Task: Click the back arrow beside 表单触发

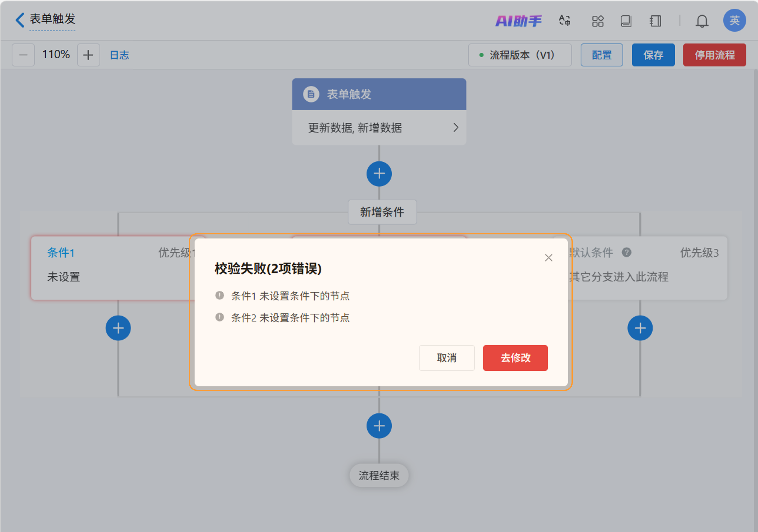Action: (x=20, y=20)
